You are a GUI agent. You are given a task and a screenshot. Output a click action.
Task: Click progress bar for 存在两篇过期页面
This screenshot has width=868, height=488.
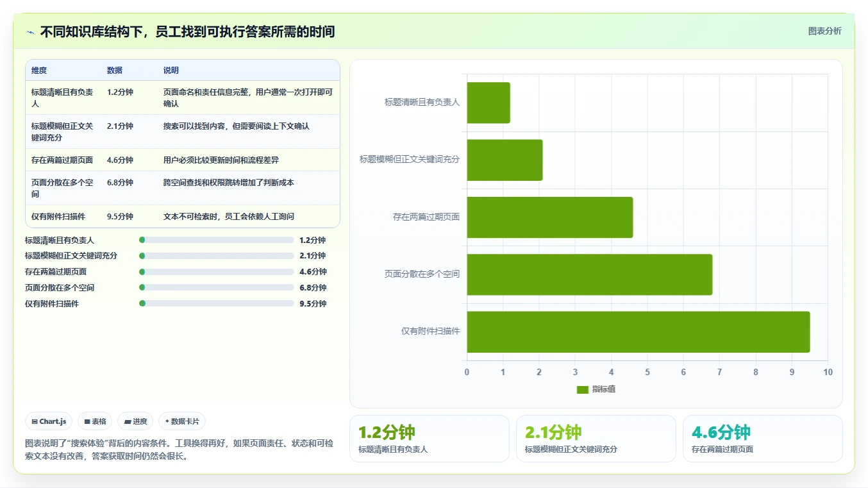[217, 272]
